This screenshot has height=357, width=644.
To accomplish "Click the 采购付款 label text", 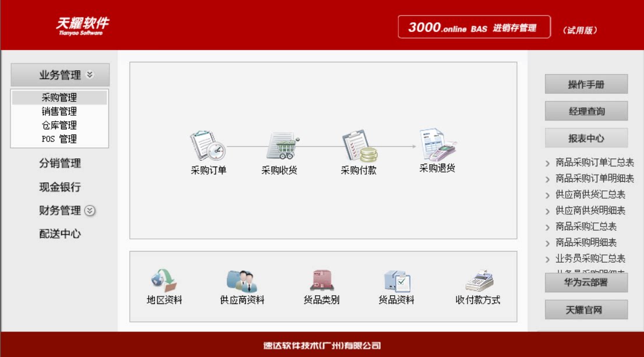I will coord(359,170).
